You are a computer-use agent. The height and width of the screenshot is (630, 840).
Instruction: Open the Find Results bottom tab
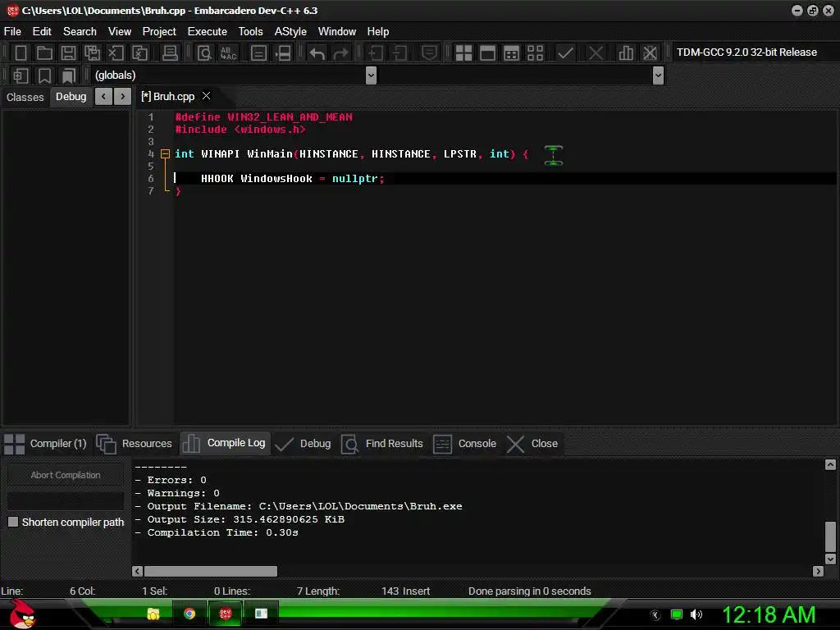point(382,444)
